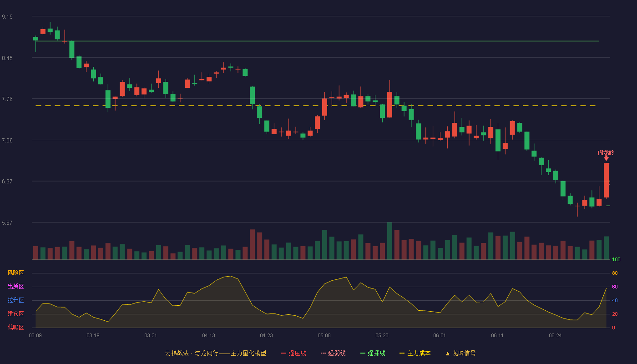
Task: Toggle the 主力成本 legend item
Action: pyautogui.click(x=415, y=353)
